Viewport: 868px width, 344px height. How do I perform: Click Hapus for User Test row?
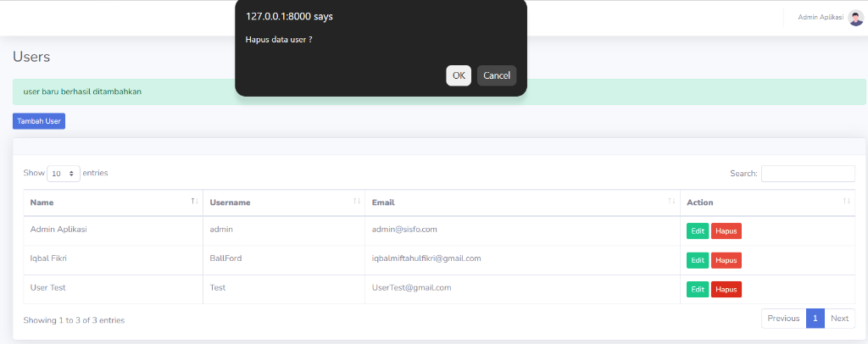tap(726, 289)
